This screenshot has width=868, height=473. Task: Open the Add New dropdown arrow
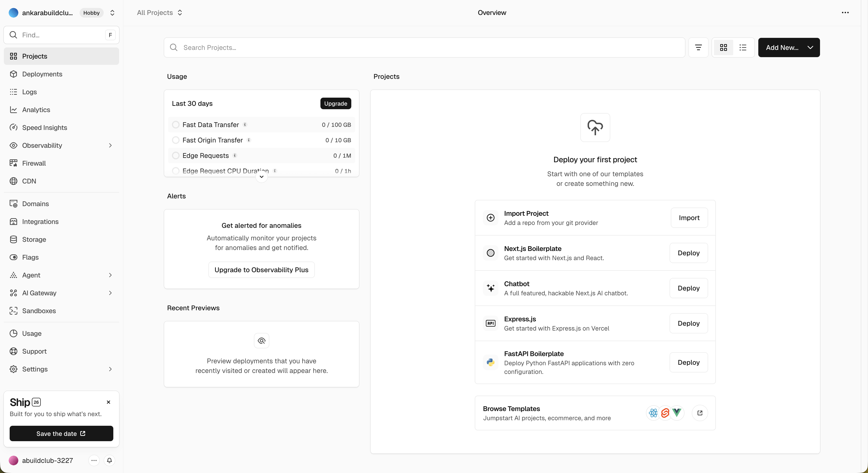coord(810,47)
